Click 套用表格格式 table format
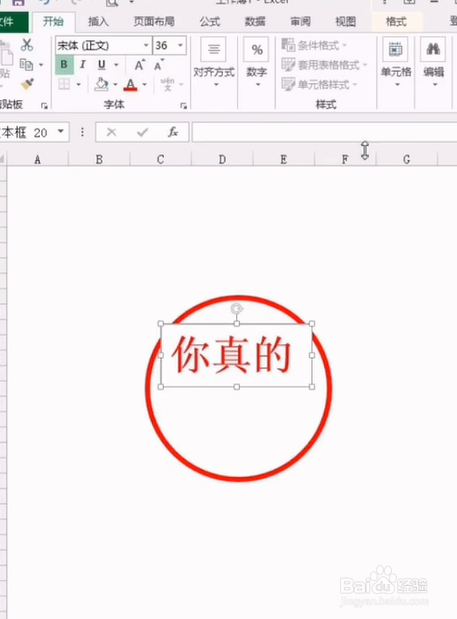The width and height of the screenshot is (457, 619). pyautogui.click(x=324, y=65)
